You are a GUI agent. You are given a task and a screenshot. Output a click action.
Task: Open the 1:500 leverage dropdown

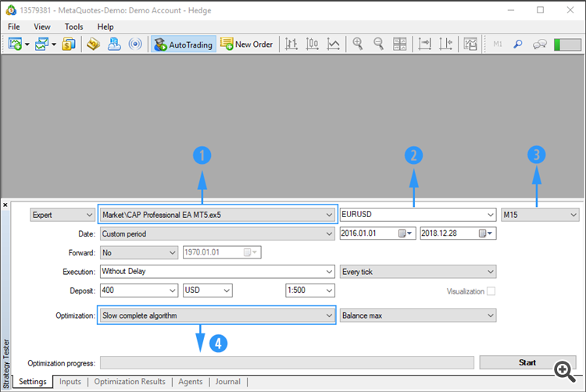click(310, 290)
